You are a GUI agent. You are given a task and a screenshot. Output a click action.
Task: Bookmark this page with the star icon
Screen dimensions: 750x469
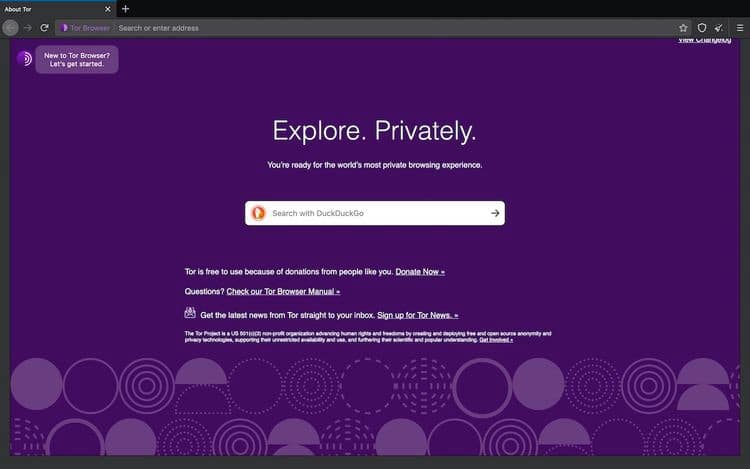point(683,28)
